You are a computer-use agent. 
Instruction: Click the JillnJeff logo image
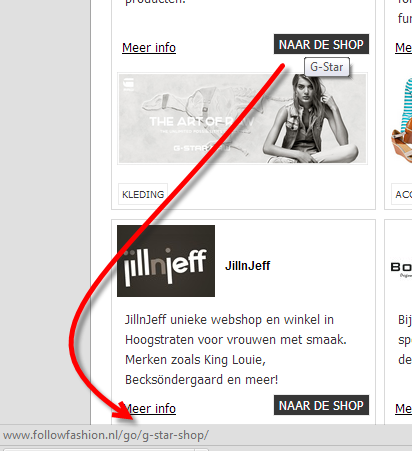(166, 261)
